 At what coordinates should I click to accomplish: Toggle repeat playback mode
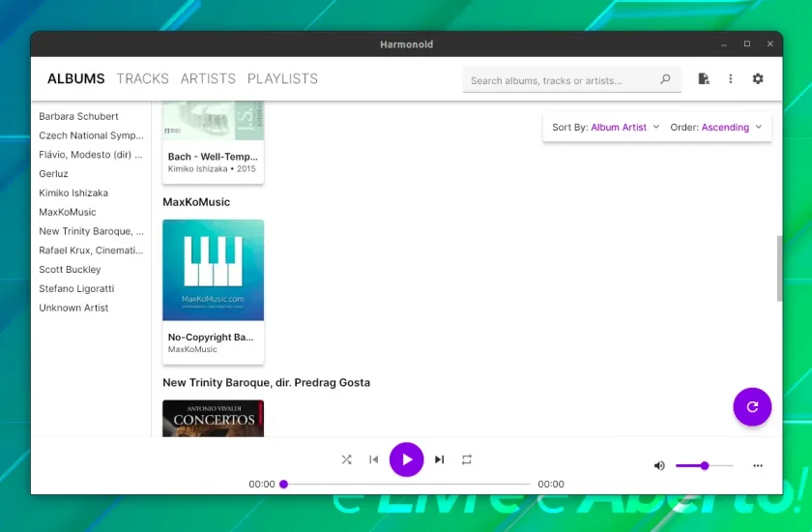click(x=467, y=459)
